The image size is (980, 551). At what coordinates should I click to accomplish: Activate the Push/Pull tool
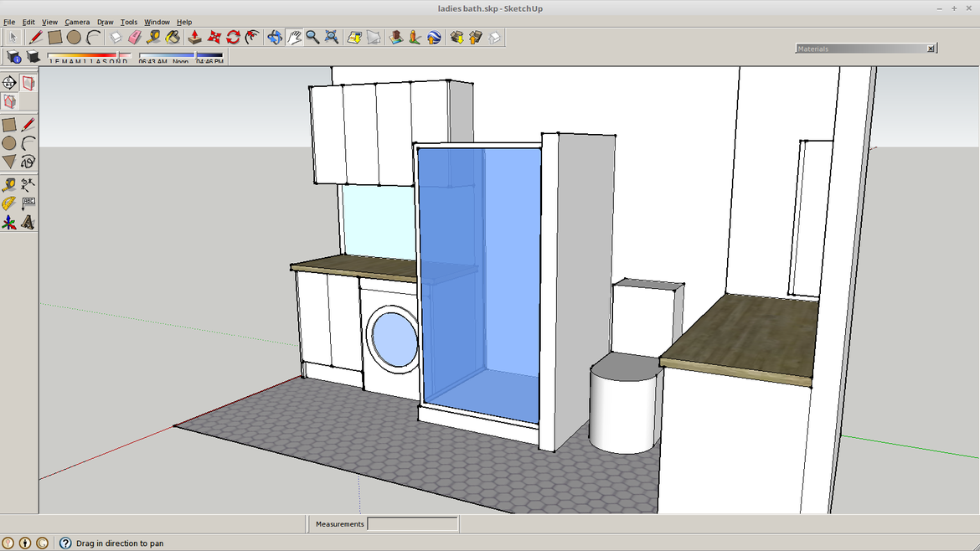coord(195,37)
